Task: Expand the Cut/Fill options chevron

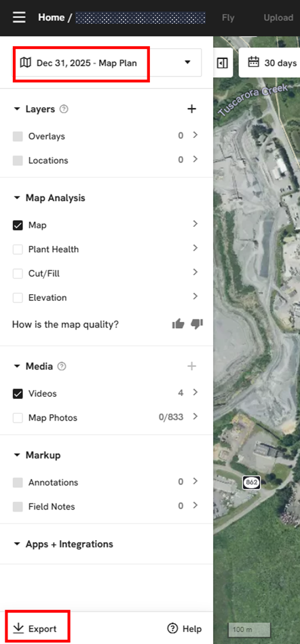Action: coord(195,272)
